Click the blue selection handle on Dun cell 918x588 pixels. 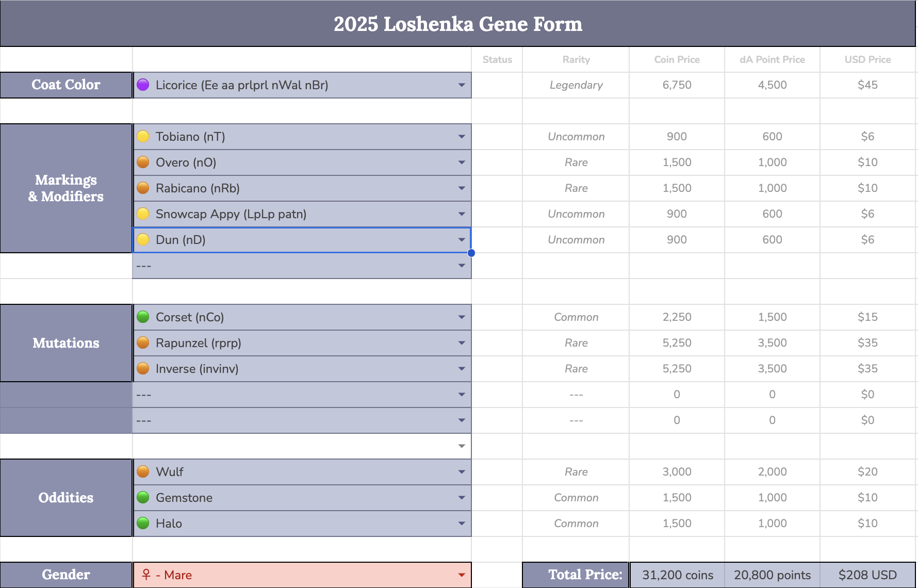(471, 253)
